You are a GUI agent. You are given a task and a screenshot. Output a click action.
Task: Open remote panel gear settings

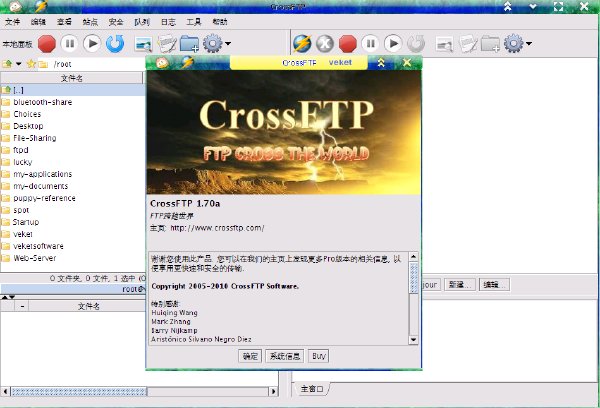[514, 44]
